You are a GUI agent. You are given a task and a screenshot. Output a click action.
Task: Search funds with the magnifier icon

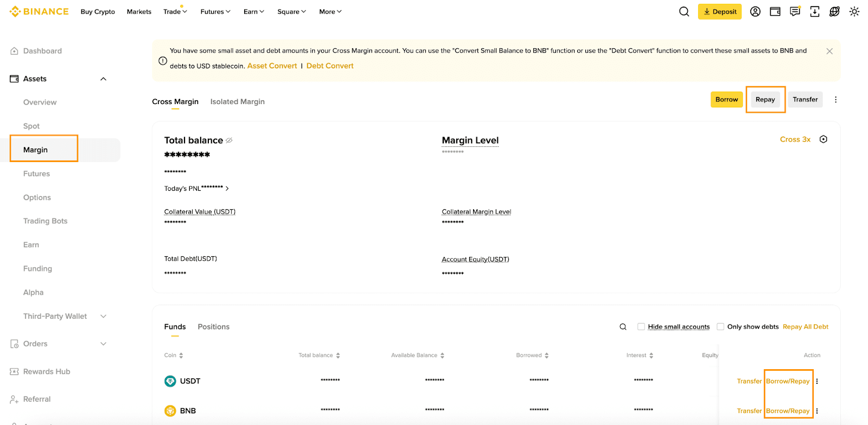623,327
